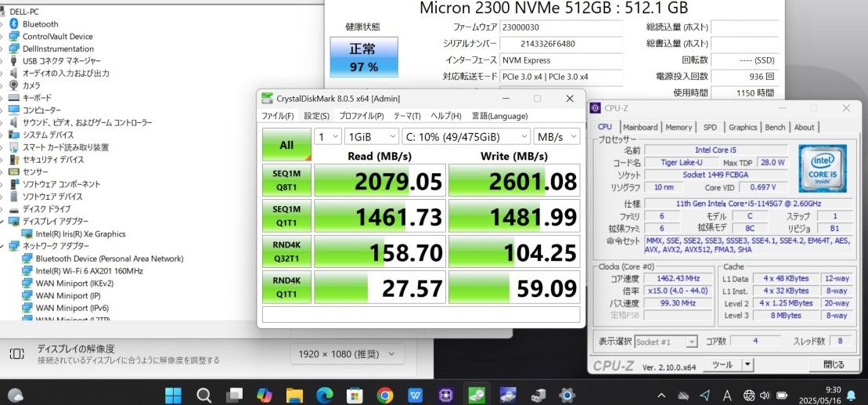Open Google Chrome from the taskbar

(x=385, y=395)
